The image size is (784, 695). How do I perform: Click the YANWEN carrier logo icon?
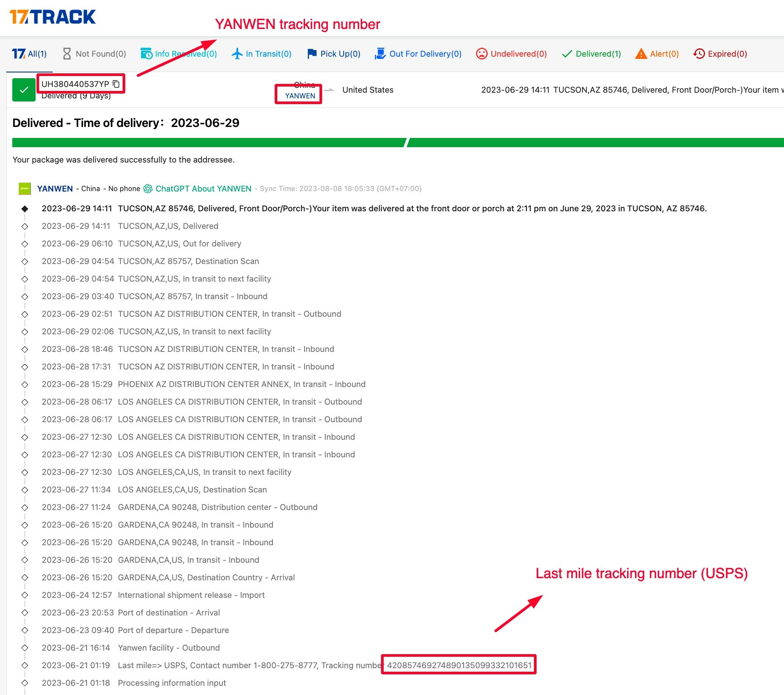pyautogui.click(x=25, y=188)
